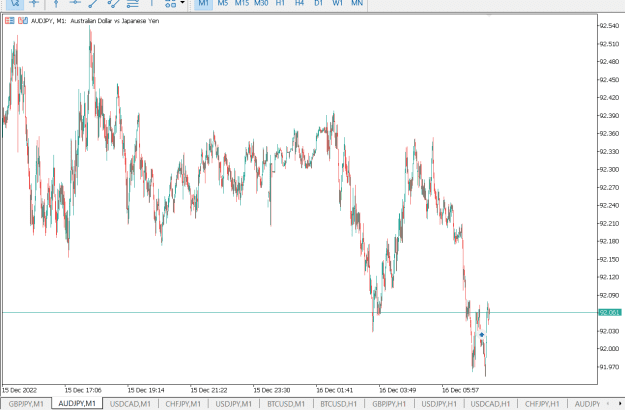Click the 15 Dec 17:06 time label
625x410 pixels.
coord(83,390)
